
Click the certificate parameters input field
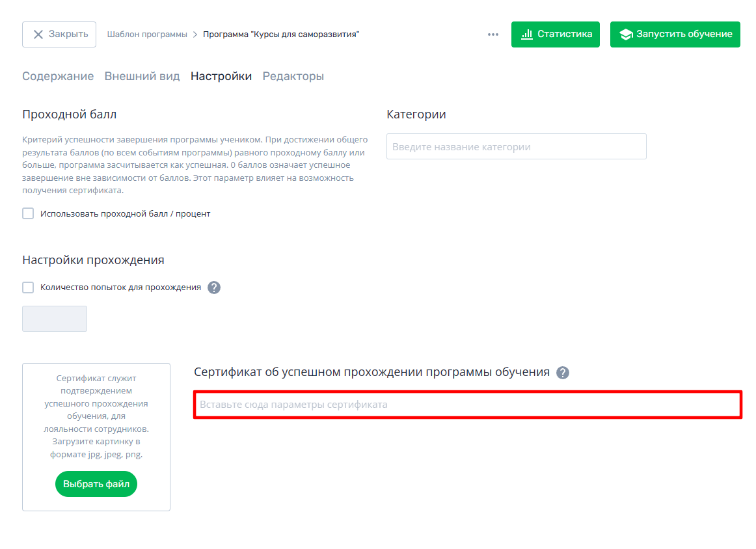click(x=468, y=405)
